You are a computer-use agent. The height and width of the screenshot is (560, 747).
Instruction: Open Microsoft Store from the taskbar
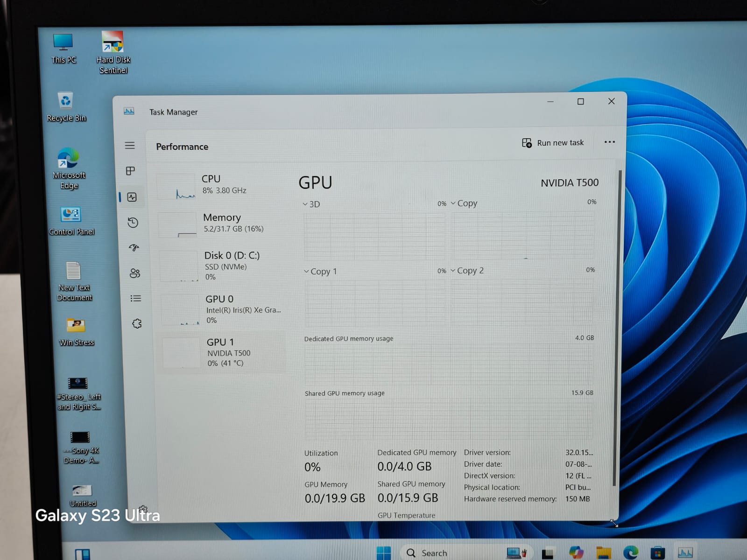coord(657,553)
